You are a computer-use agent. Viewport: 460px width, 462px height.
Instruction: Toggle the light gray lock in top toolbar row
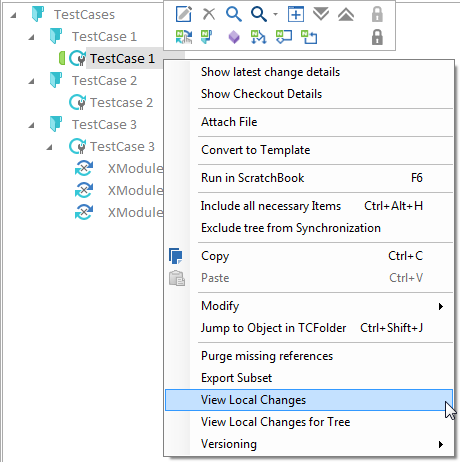[x=377, y=14]
